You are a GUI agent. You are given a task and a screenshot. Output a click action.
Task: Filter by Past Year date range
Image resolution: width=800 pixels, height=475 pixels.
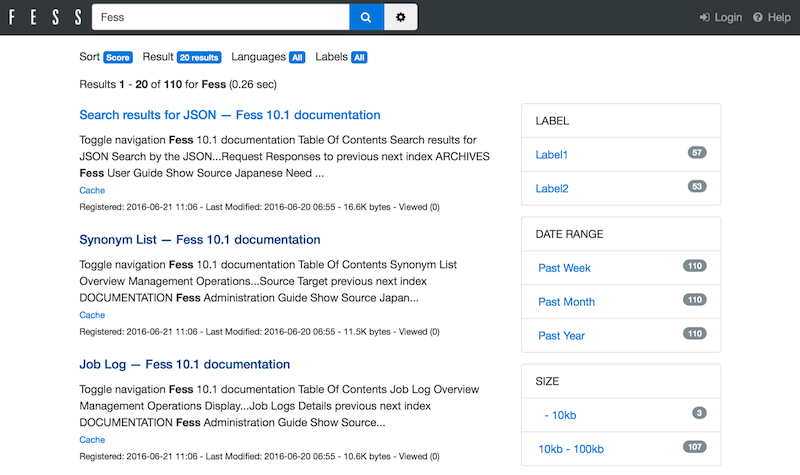[x=561, y=335]
